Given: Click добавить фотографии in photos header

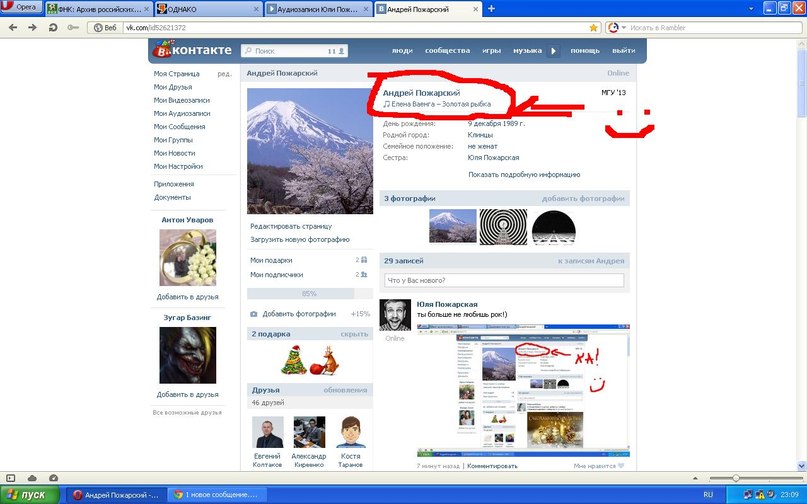Looking at the screenshot, I should pos(583,198).
